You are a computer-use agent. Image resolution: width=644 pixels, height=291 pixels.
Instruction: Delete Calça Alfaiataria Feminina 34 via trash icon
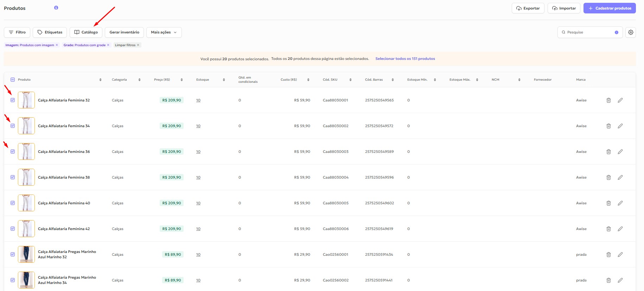[x=608, y=126]
